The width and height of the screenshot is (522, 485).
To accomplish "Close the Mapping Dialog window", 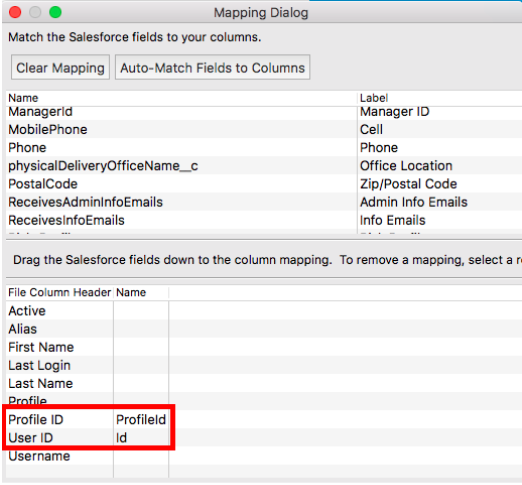I will (15, 12).
